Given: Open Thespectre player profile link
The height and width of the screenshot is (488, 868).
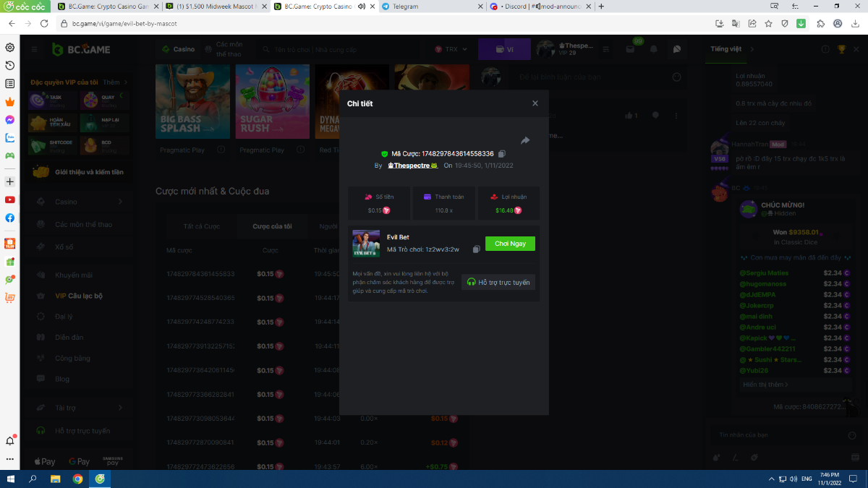Looking at the screenshot, I should (x=412, y=166).
